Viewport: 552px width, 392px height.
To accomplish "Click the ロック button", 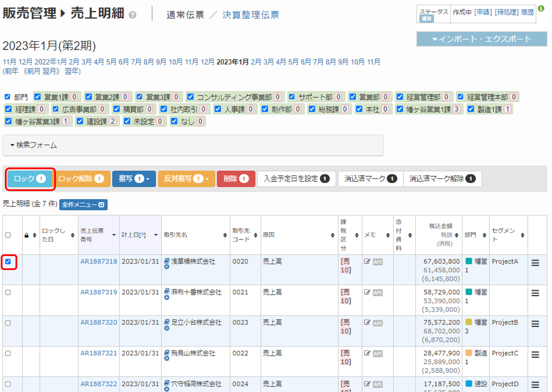I will pos(30,179).
